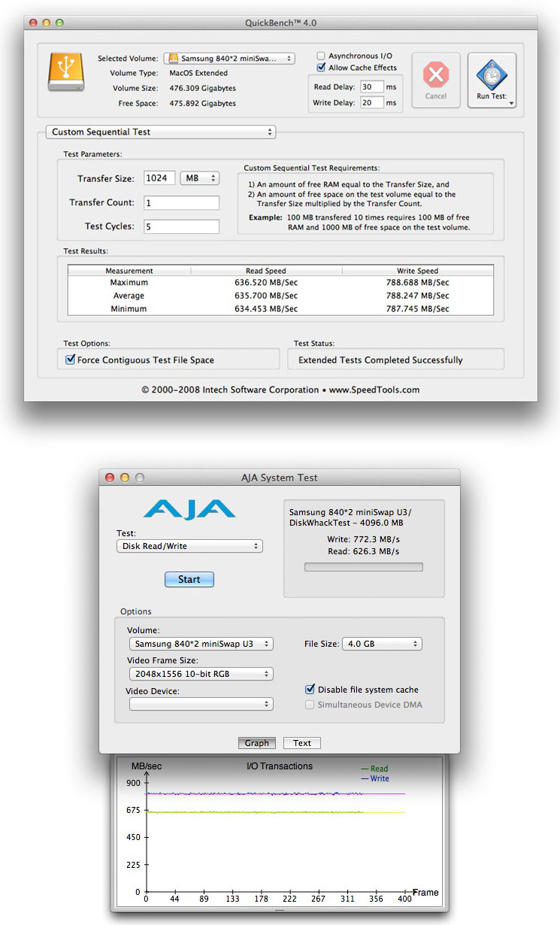
Task: Open the empty Video Device dropdown
Action: (x=201, y=704)
